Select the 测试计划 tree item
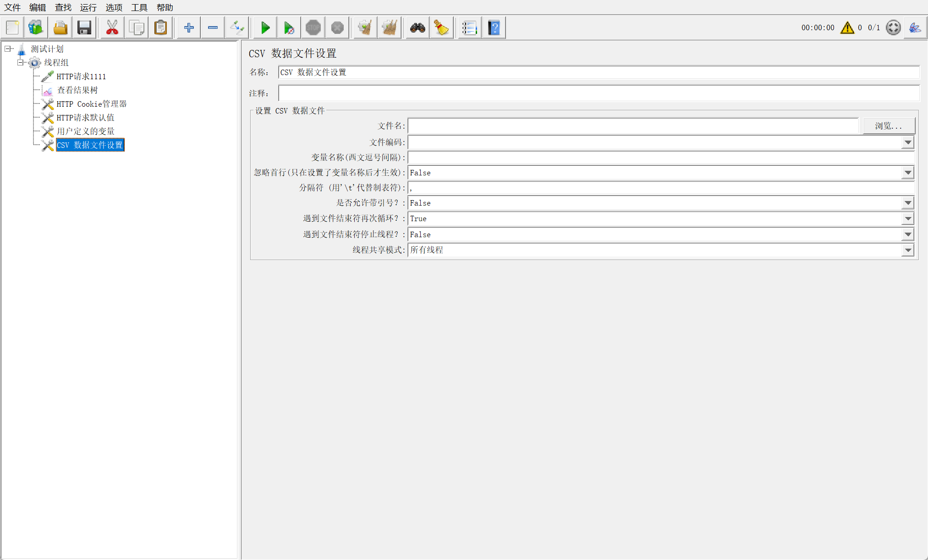This screenshot has height=560, width=928. tap(47, 49)
